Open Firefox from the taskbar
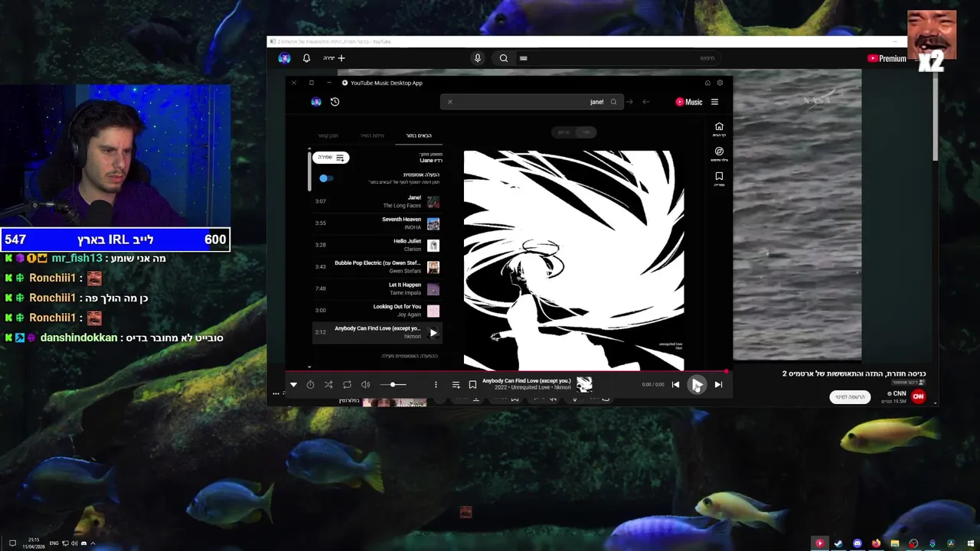This screenshot has height=551, width=980. [x=876, y=543]
